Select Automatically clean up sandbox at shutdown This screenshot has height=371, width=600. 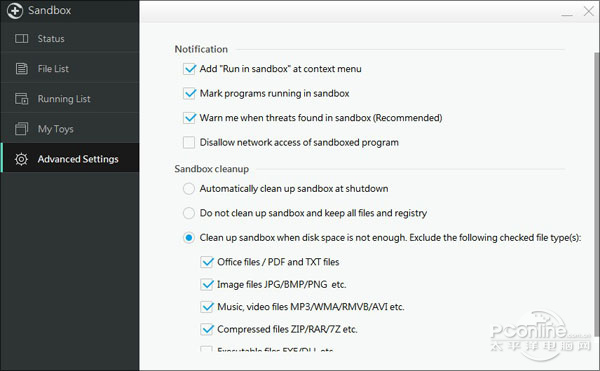189,189
